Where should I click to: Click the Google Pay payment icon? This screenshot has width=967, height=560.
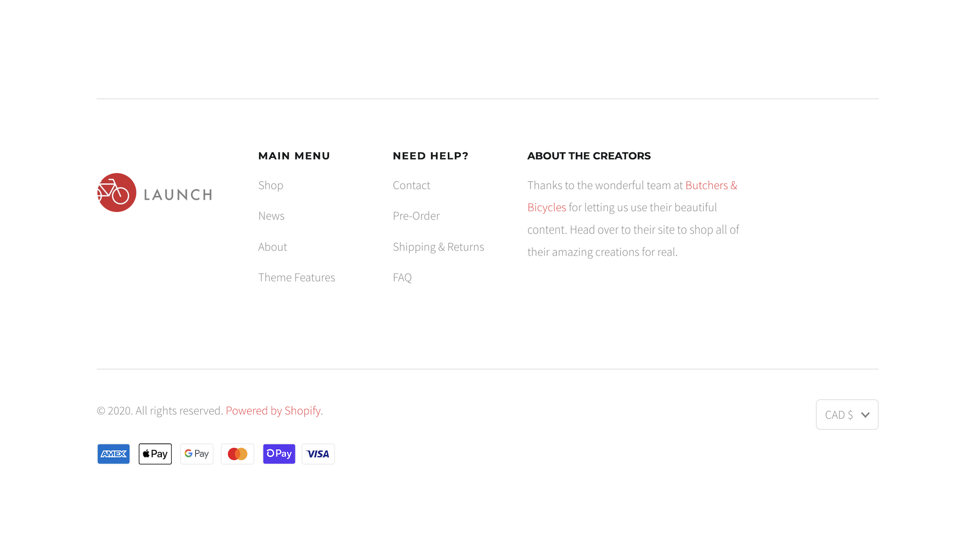(x=196, y=454)
